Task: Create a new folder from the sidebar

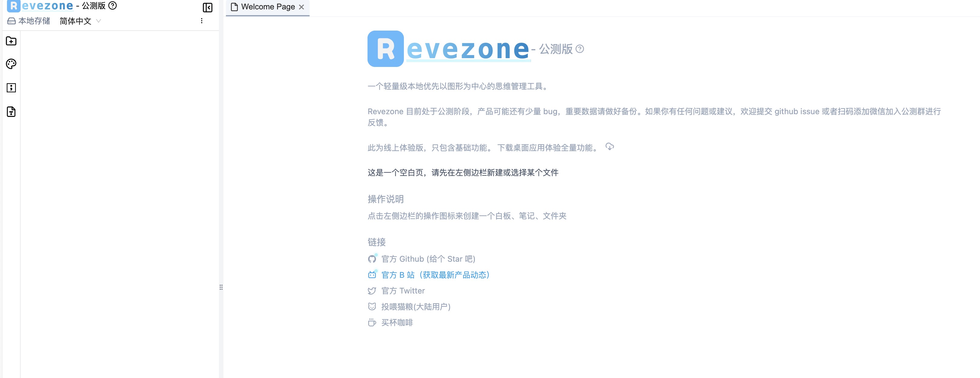Action: (x=11, y=41)
